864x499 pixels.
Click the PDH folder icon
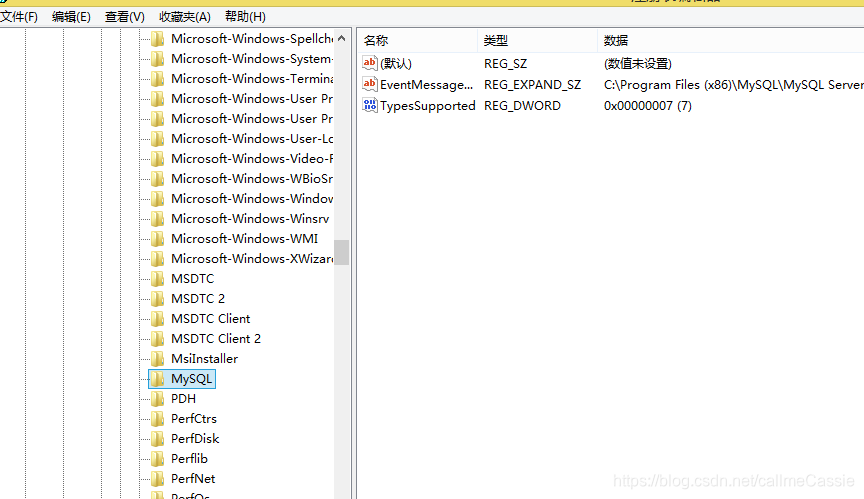158,399
